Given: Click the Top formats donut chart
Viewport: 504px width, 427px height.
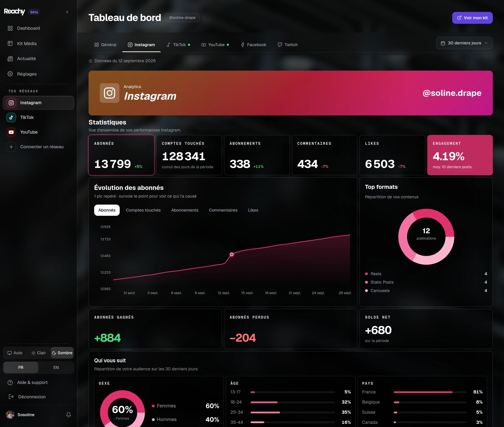Looking at the screenshot, I should click(426, 237).
